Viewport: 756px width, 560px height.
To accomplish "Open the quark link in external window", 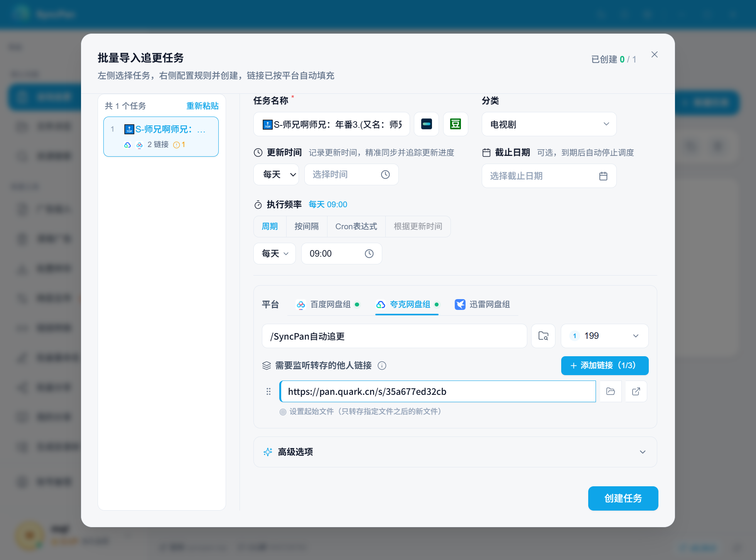I will point(636,391).
